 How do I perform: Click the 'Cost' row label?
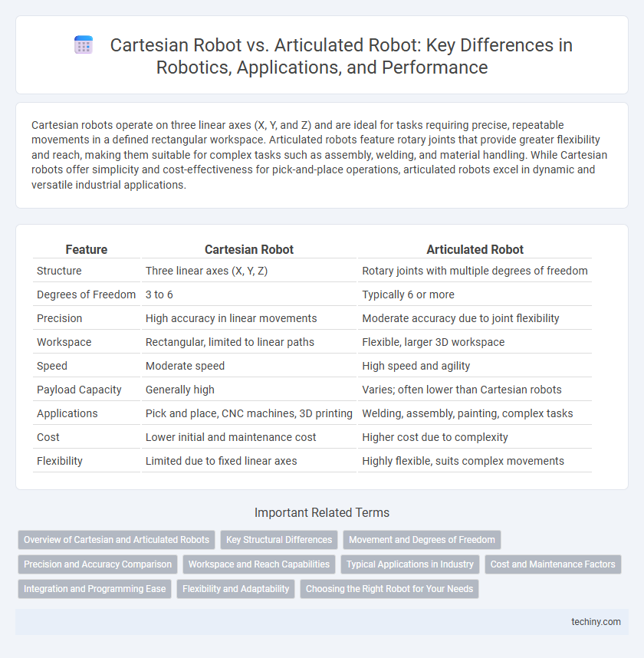point(48,437)
